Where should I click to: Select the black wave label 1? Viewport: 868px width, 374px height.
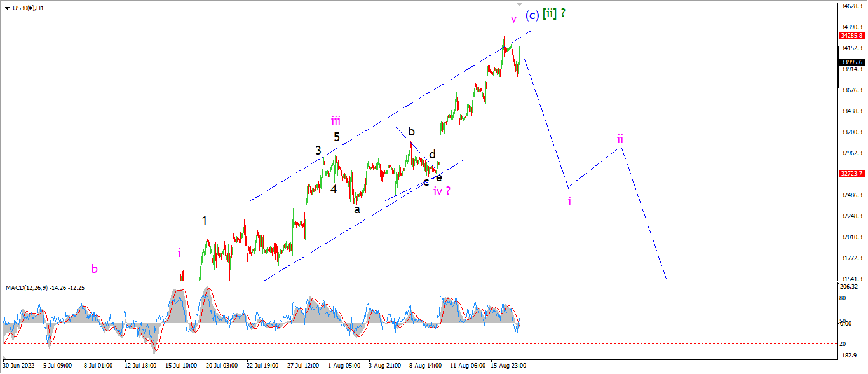tap(204, 221)
